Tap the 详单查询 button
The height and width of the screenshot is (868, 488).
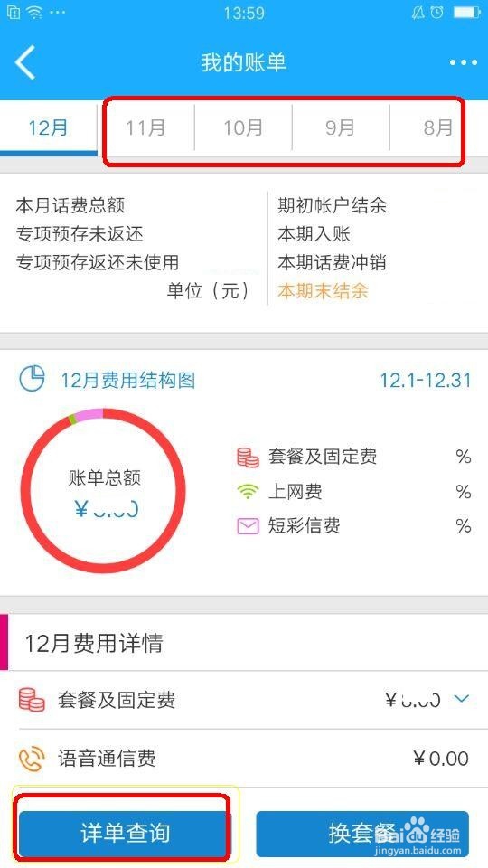(x=125, y=834)
